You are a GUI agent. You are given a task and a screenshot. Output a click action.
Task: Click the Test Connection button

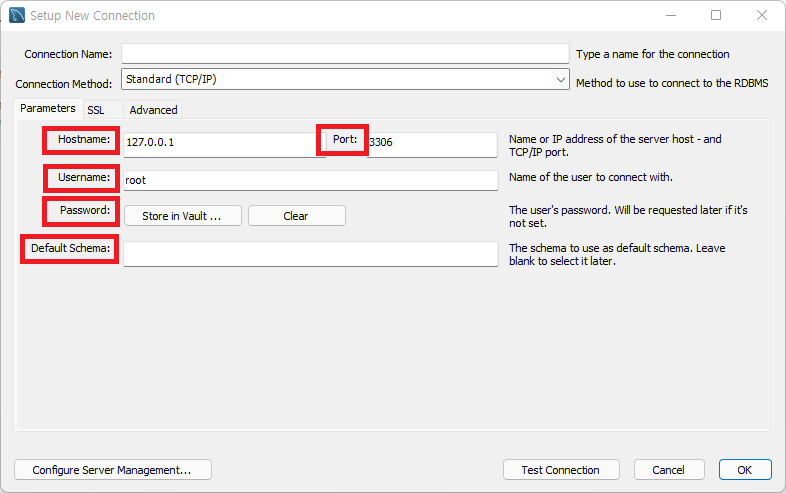(561, 470)
